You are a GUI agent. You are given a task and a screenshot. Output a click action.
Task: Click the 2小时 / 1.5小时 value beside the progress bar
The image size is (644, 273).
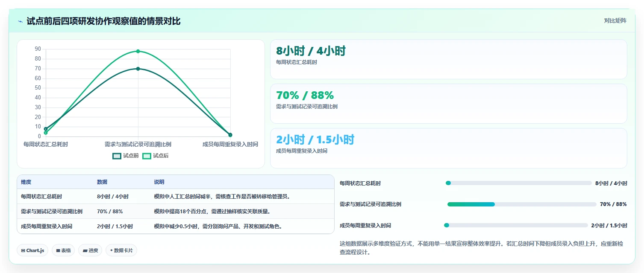coord(609,226)
